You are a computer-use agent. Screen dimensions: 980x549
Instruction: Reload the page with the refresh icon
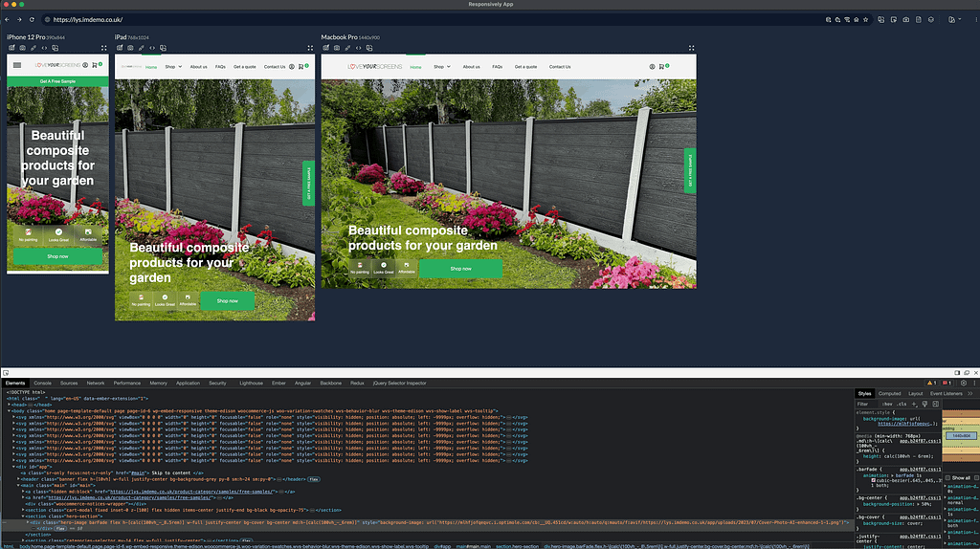click(x=32, y=19)
